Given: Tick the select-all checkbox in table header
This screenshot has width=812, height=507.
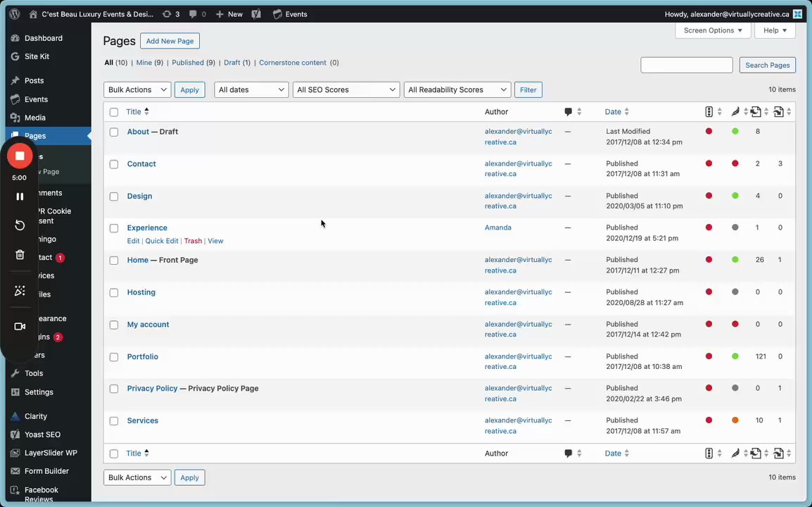Looking at the screenshot, I should pyautogui.click(x=114, y=112).
